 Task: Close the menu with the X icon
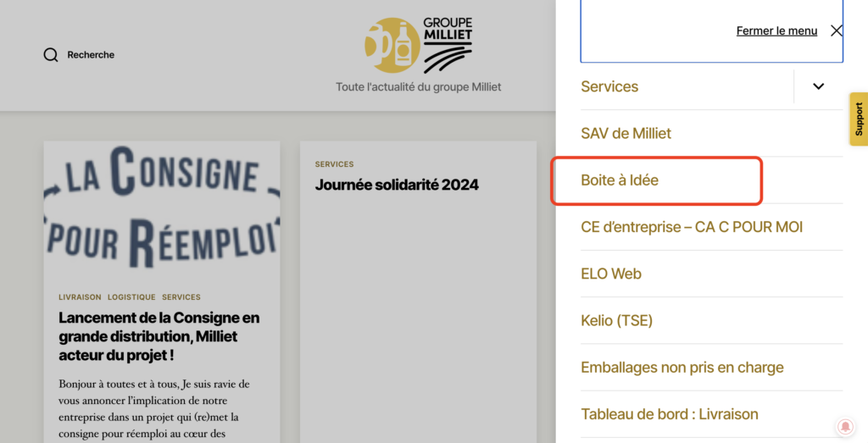point(837,30)
